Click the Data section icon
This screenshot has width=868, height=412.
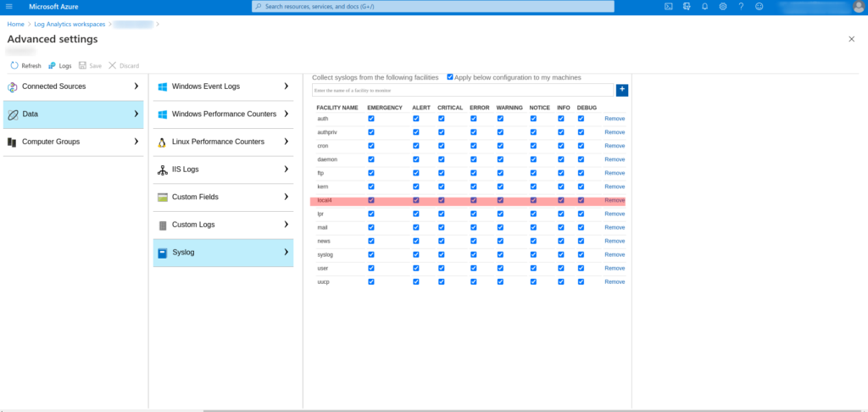[x=13, y=114]
